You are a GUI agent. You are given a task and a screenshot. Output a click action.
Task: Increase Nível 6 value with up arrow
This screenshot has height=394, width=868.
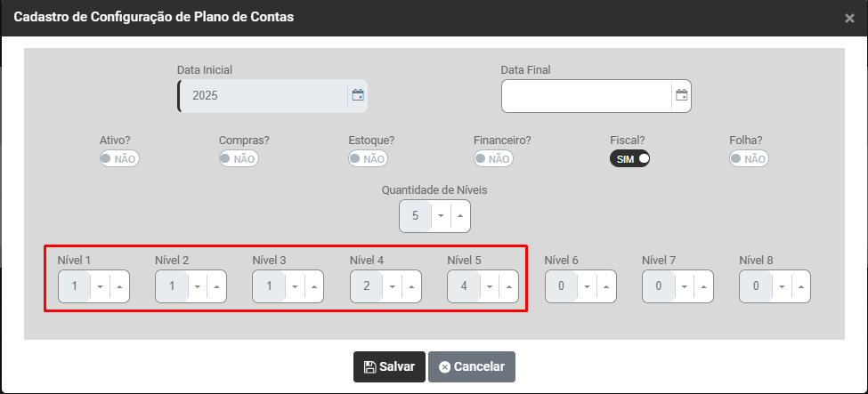point(605,286)
